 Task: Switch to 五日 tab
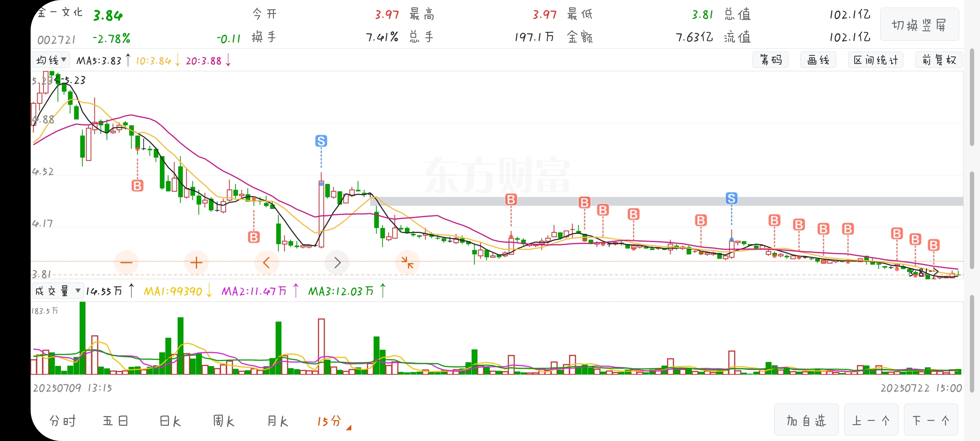coord(116,421)
